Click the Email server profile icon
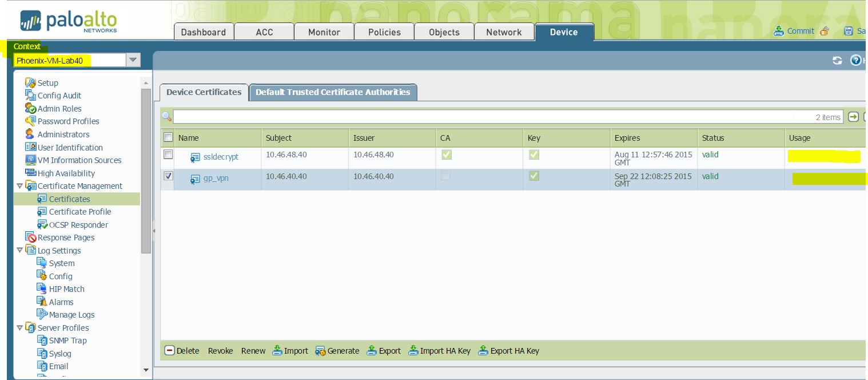The height and width of the screenshot is (380, 868). click(42, 366)
